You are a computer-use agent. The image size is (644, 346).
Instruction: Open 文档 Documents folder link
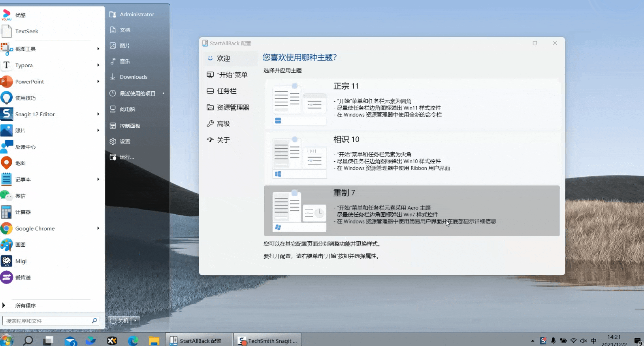pos(137,30)
